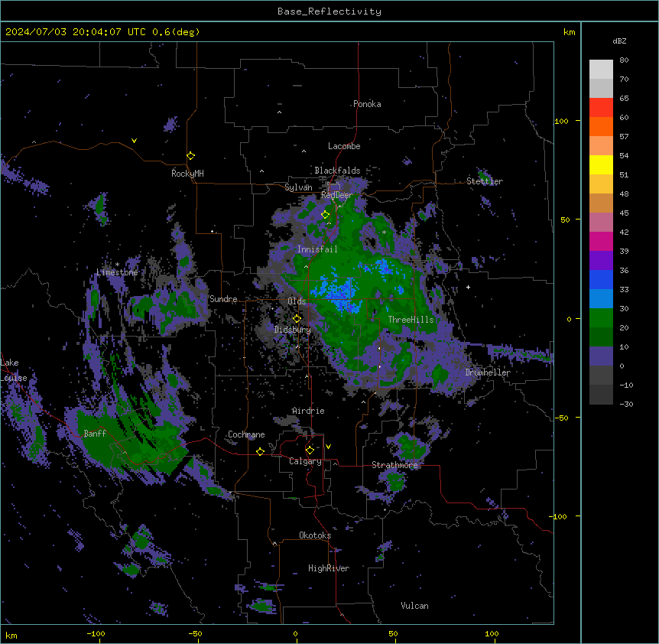Select the Limestone label
Image resolution: width=659 pixels, height=644 pixels.
pos(117,272)
